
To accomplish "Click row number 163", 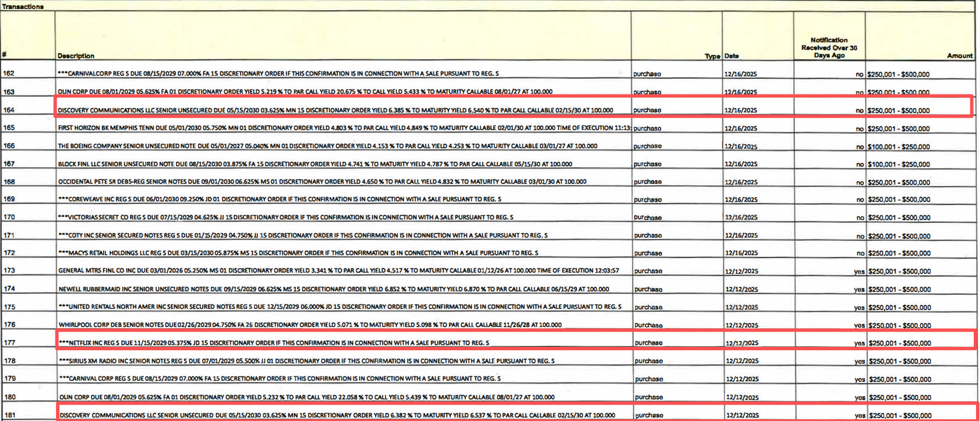I will [x=8, y=92].
